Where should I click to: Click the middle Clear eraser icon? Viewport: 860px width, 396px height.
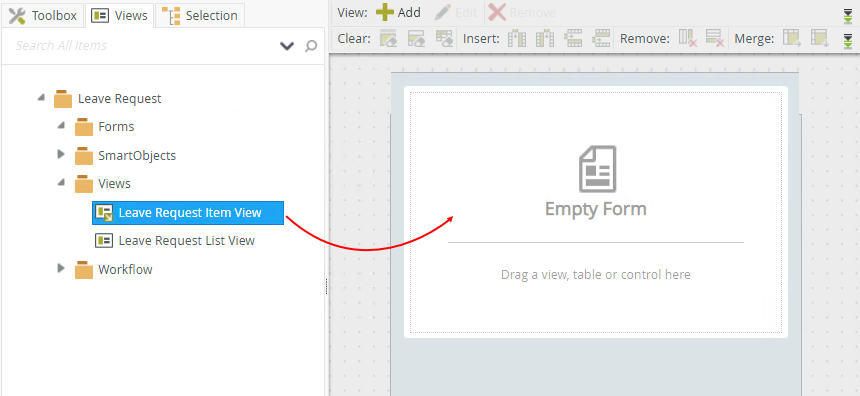coord(416,38)
